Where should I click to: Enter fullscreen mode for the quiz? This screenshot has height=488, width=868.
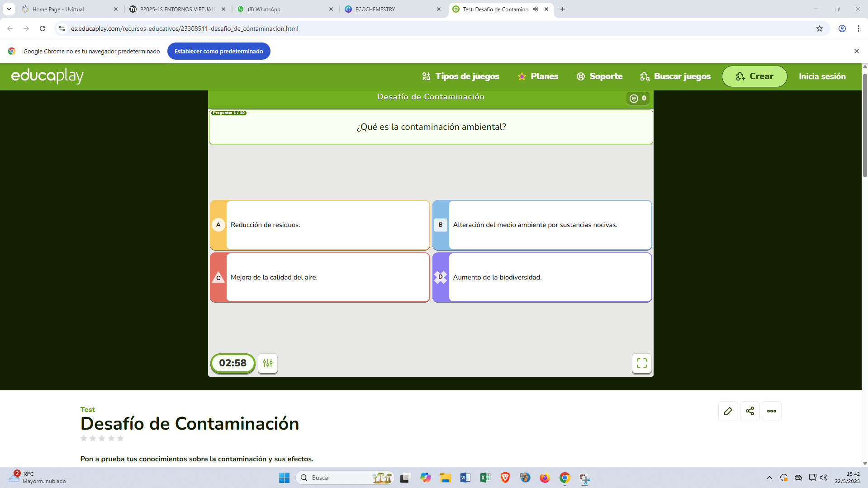pos(641,363)
